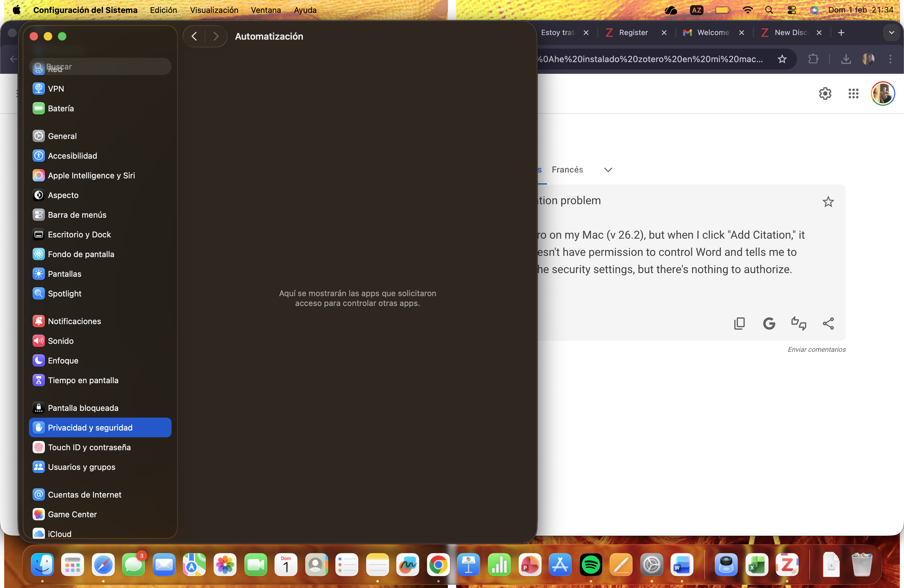This screenshot has height=588, width=904.
Task: Click the Enviar comentarios link
Action: 816,349
